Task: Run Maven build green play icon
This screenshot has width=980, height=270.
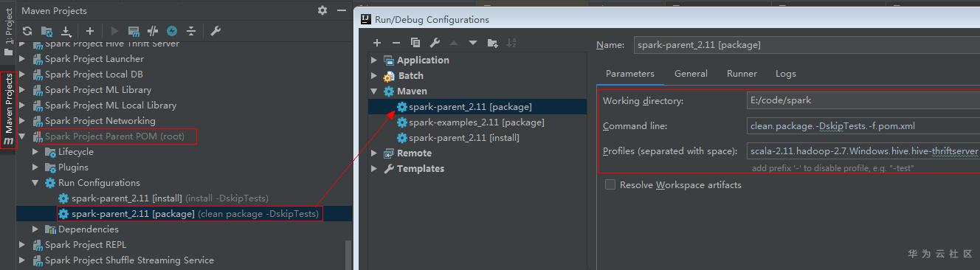Action: [x=114, y=31]
